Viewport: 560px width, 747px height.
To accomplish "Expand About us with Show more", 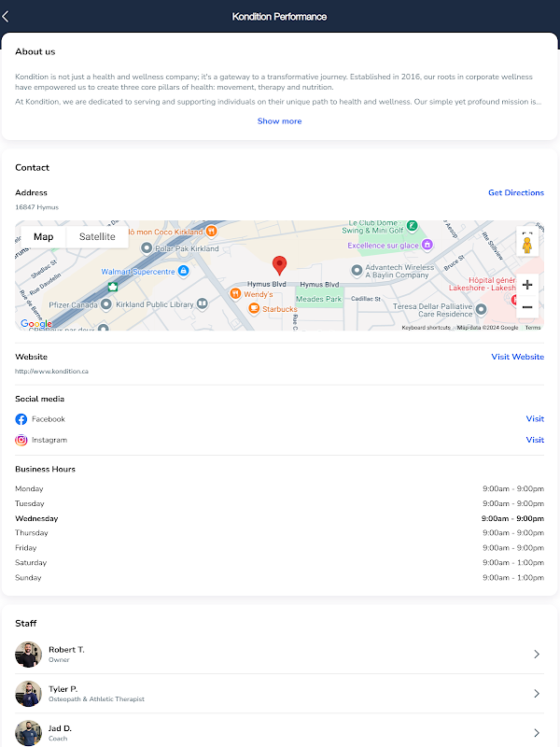I will [279, 121].
